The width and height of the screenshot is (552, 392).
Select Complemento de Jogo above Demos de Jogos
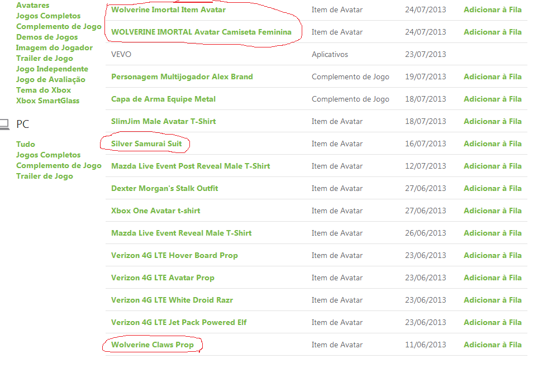(x=59, y=26)
